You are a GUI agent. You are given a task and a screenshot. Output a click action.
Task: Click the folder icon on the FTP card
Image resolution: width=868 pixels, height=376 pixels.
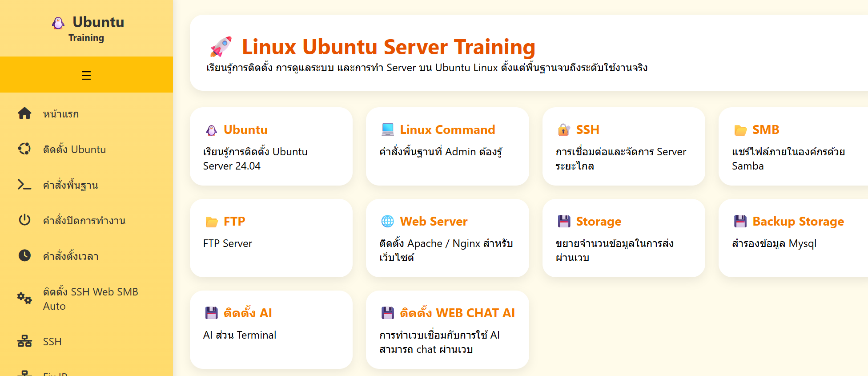point(212,222)
